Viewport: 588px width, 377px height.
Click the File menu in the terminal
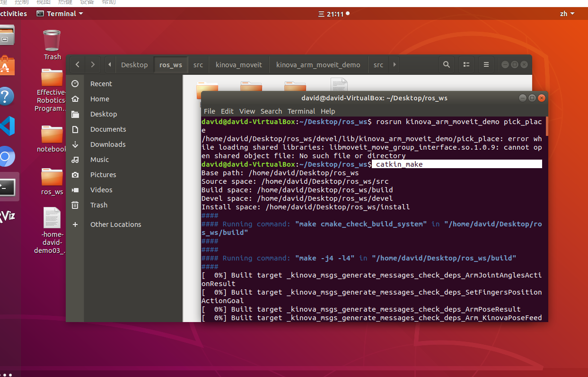pyautogui.click(x=209, y=111)
